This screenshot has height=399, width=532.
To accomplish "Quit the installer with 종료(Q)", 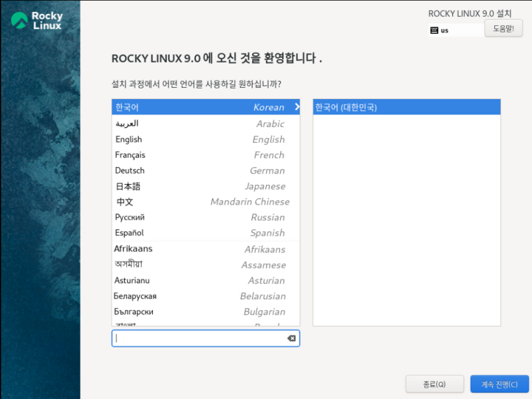I will click(x=434, y=384).
